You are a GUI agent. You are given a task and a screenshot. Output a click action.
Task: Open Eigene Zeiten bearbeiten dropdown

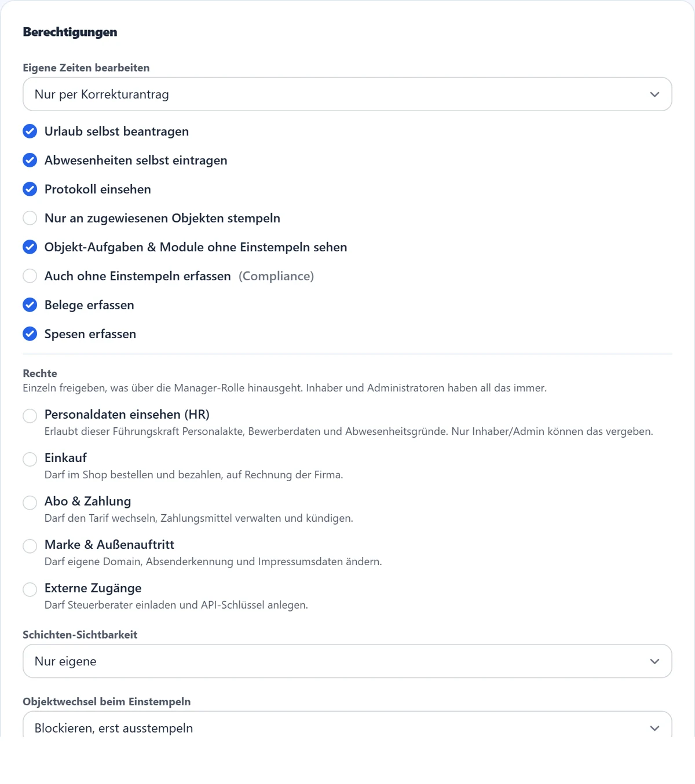[x=348, y=94]
